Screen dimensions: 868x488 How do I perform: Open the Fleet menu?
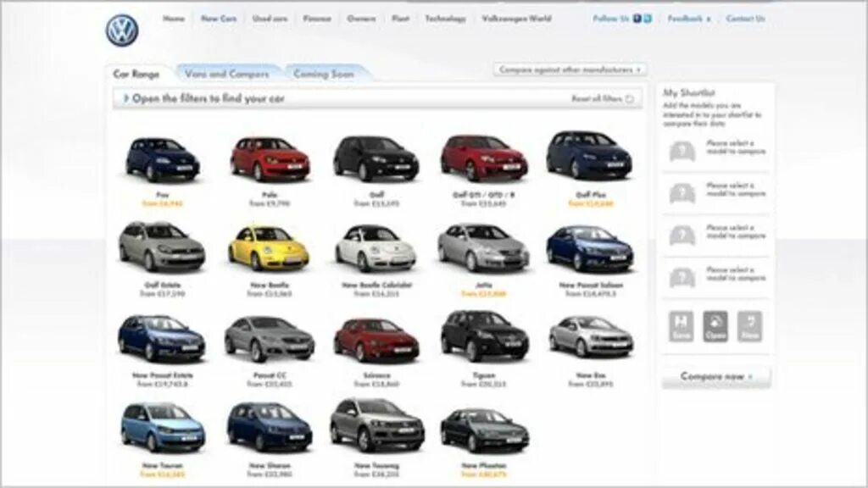[x=400, y=19]
